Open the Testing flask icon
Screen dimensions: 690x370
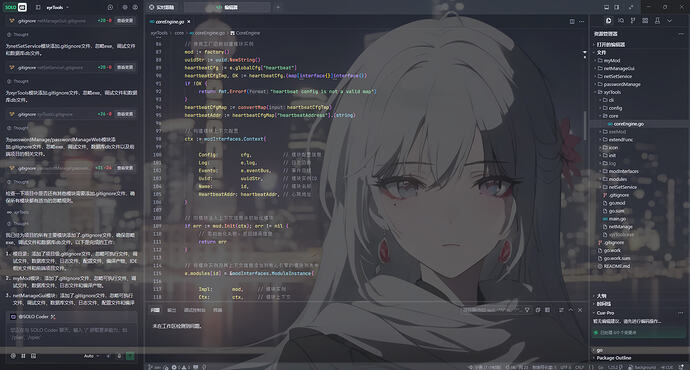(657, 21)
